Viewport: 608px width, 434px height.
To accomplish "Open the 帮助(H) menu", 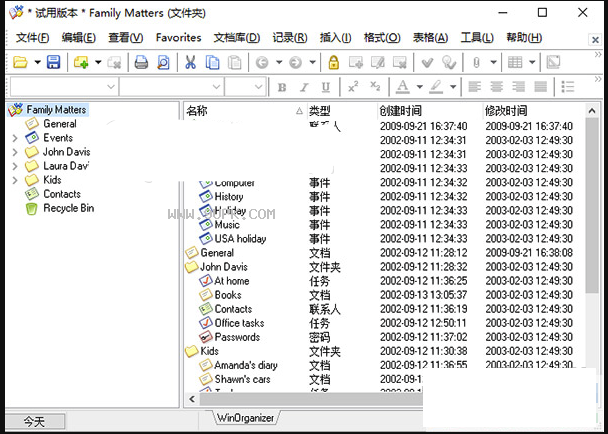I will pyautogui.click(x=524, y=38).
